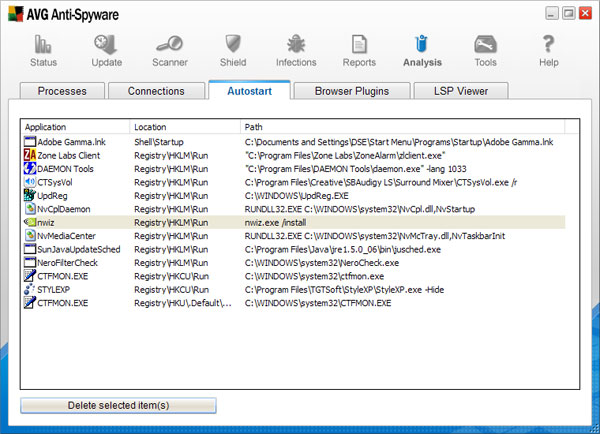Select the SunJavaUpdateSched entry name
This screenshot has width=600, height=434.
pyautogui.click(x=78, y=250)
